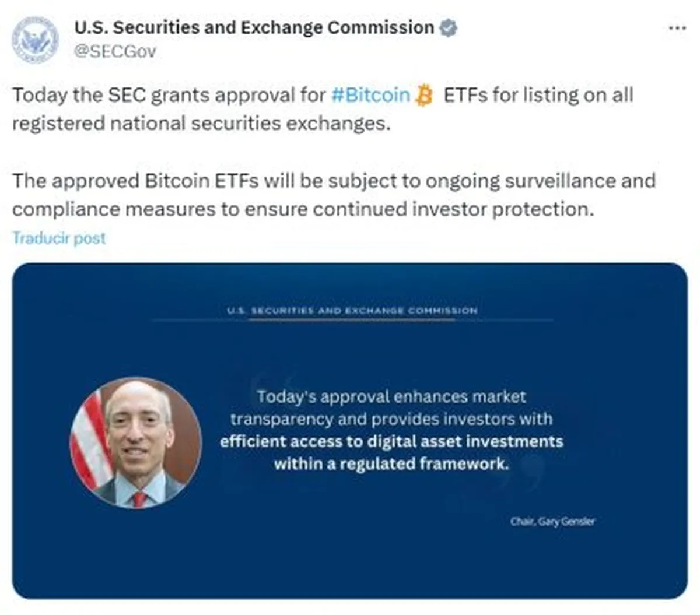Click the closing quotation mark graphic in the card
Image resolution: width=700 pixels, height=615 pixels.
coord(530,469)
